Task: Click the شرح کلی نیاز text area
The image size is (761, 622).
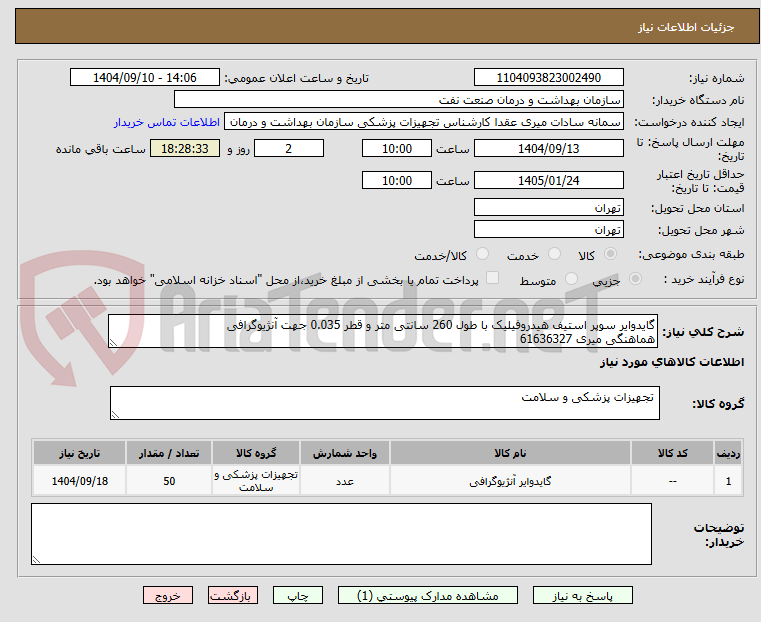Action: [383, 331]
